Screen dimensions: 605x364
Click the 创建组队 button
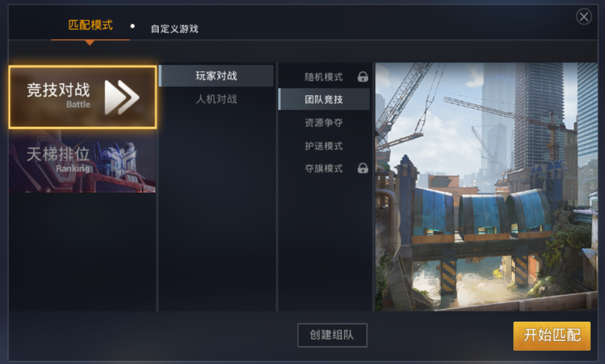332,335
